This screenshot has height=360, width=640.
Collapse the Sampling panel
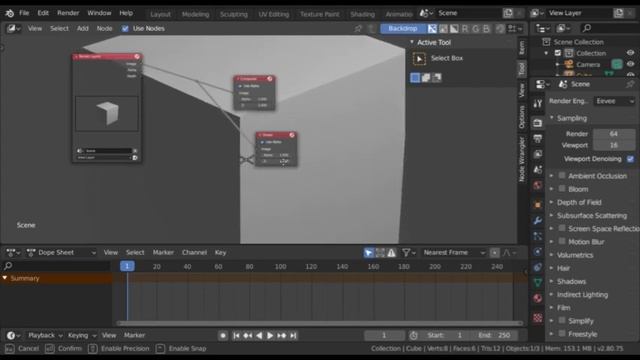552,118
